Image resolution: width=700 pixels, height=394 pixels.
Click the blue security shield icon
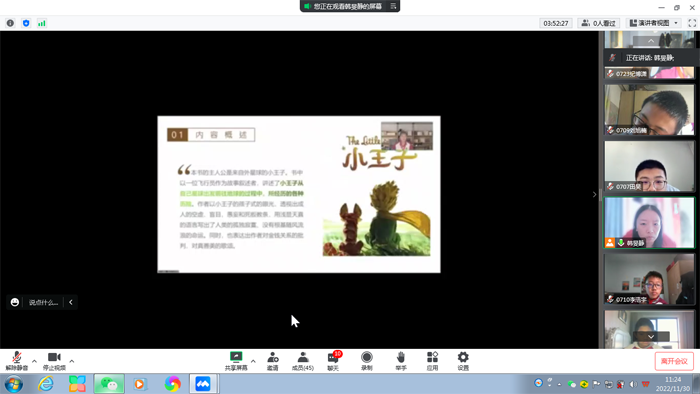26,23
